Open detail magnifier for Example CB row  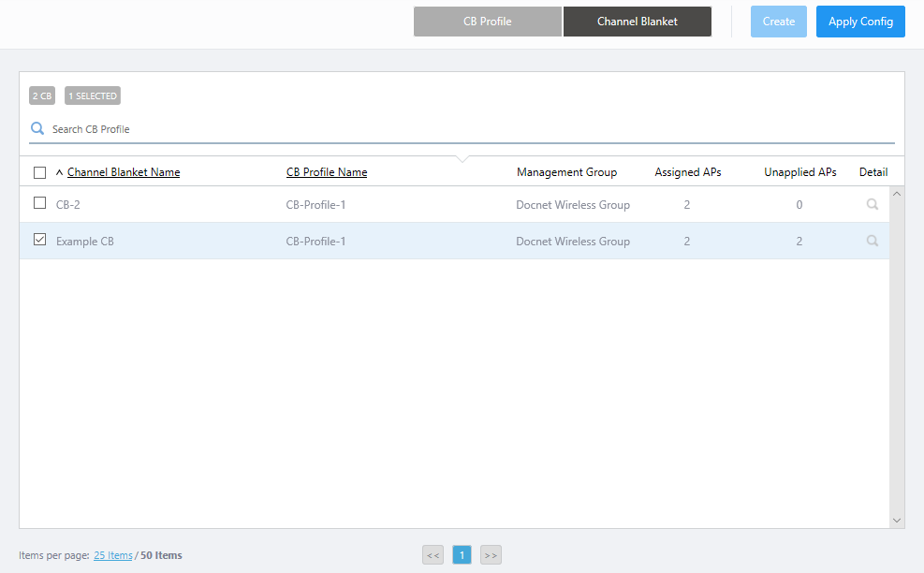pyautogui.click(x=872, y=241)
